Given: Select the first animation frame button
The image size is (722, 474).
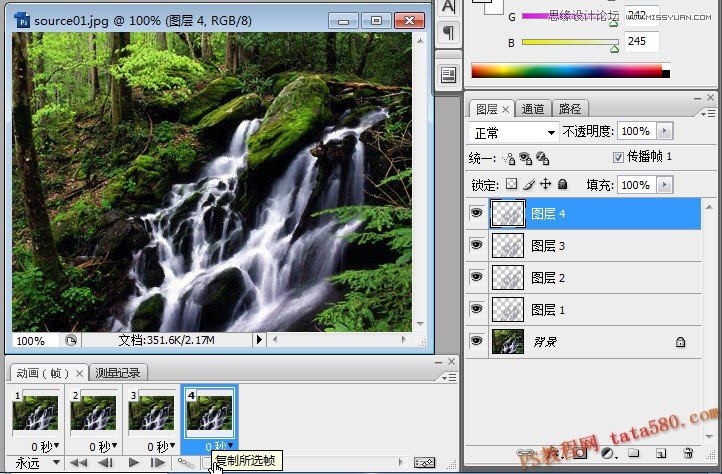Looking at the screenshot, I should (x=78, y=462).
